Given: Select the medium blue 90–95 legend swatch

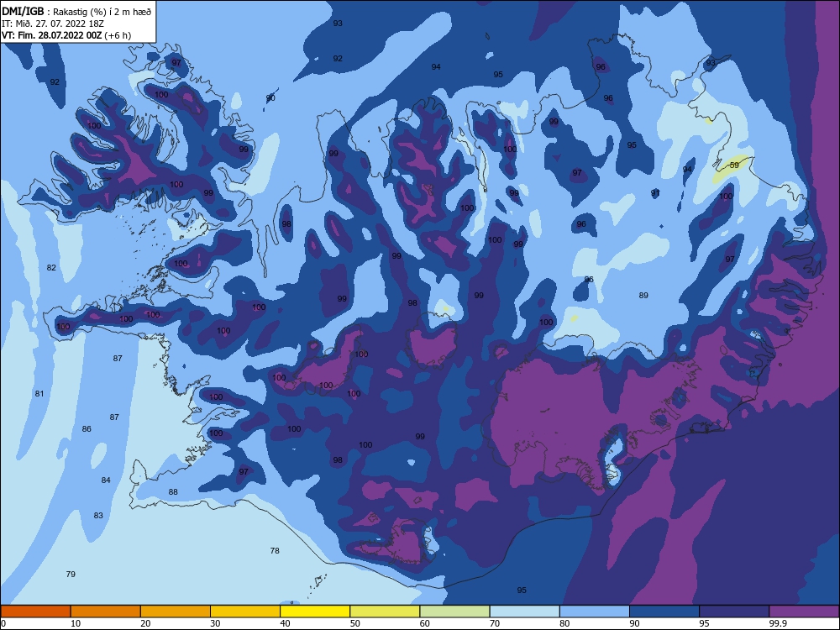Looking at the screenshot, I should [x=664, y=612].
